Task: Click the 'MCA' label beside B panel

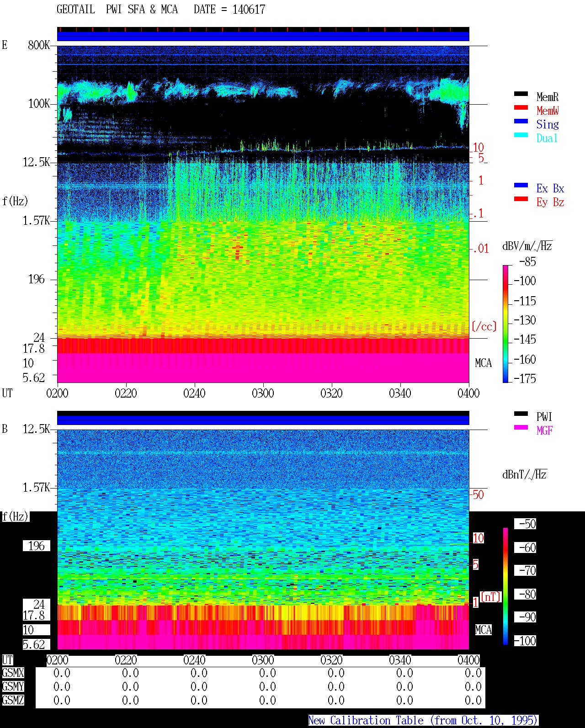Action: click(x=483, y=630)
